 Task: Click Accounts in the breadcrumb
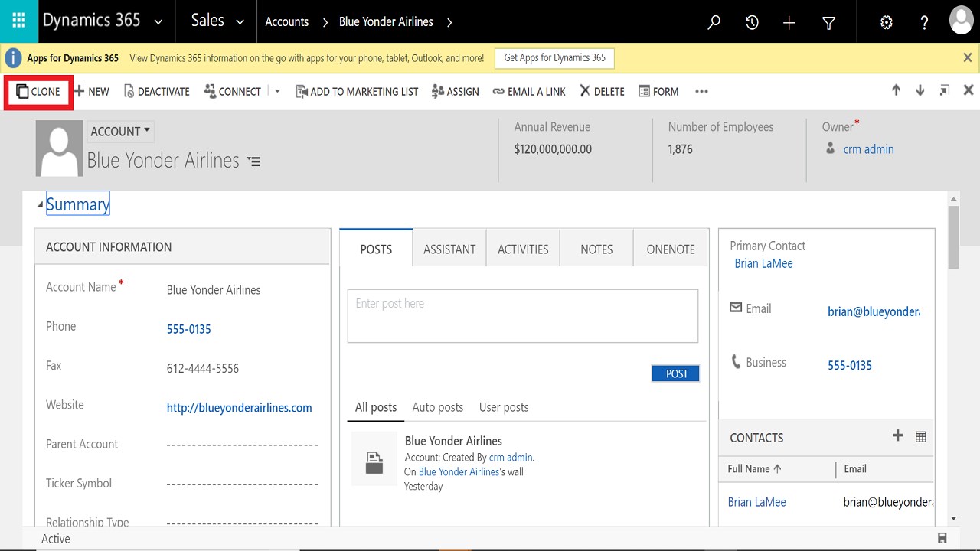pyautogui.click(x=286, y=22)
